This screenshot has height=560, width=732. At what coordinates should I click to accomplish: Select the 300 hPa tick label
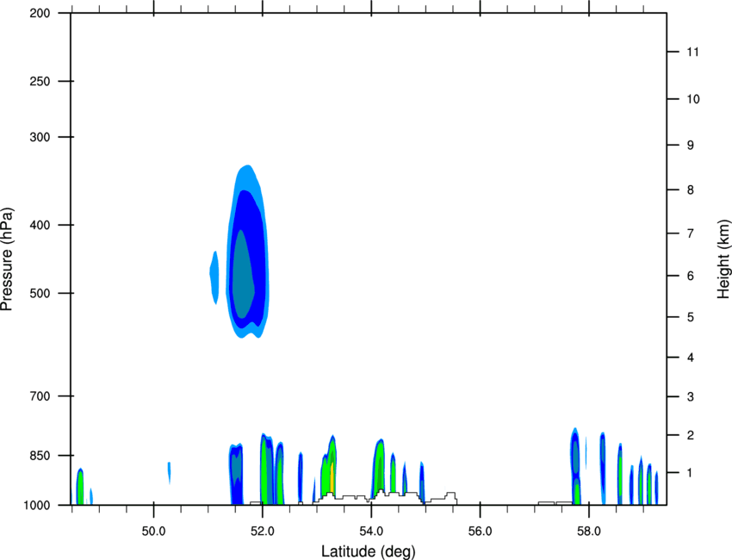(x=40, y=137)
